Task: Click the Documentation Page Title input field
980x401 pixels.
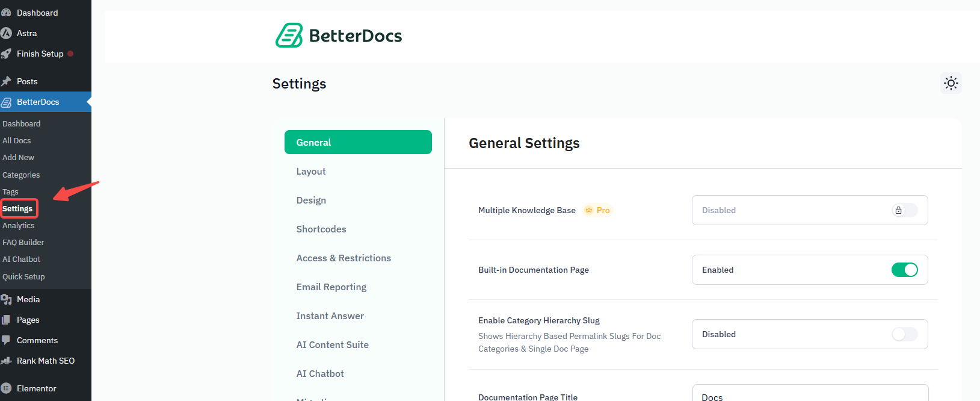Action: (809, 396)
